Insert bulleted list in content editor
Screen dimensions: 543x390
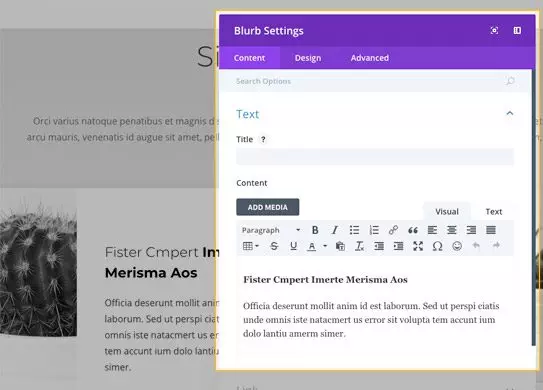[x=354, y=230]
